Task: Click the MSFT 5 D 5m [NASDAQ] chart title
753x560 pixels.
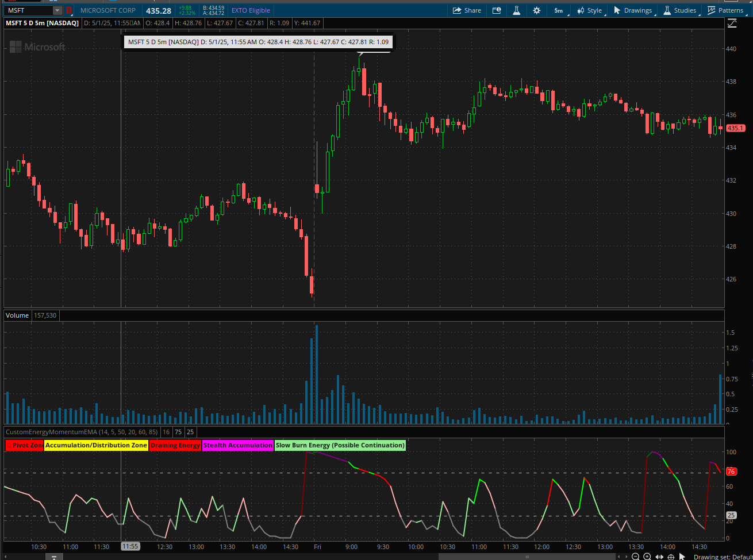Action: pyautogui.click(x=42, y=23)
